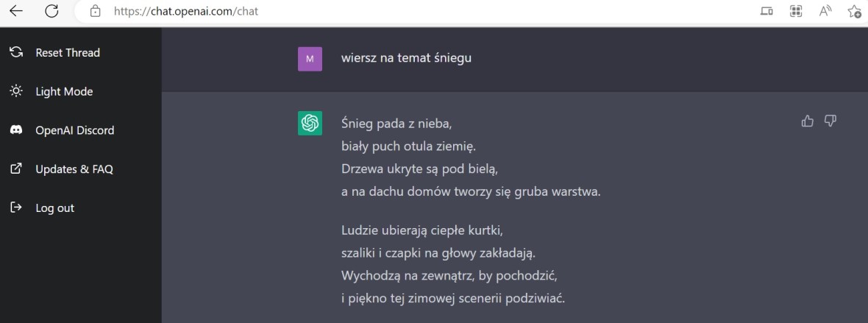Click the external link icon beside Updates
The height and width of the screenshot is (323, 868).
(17, 168)
